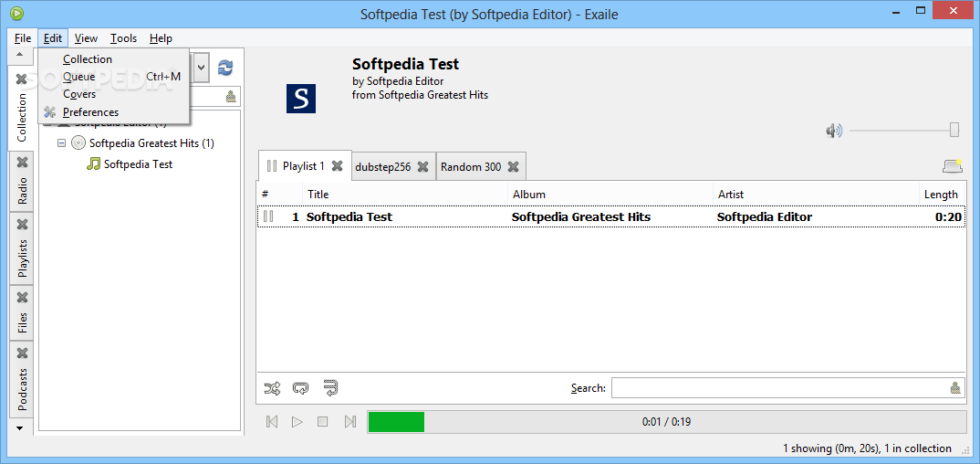Screen dimensions: 980x464
Task: Sort playlist by the # column header
Action: 279,195
